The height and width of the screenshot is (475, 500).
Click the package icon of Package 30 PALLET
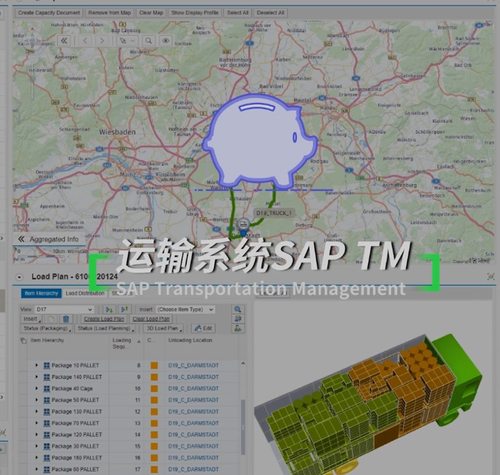point(47,446)
